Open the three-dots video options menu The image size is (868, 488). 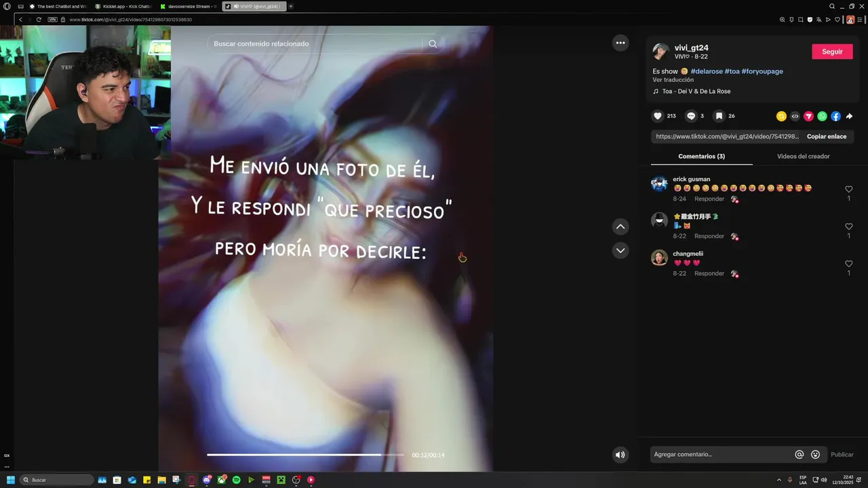tap(620, 43)
